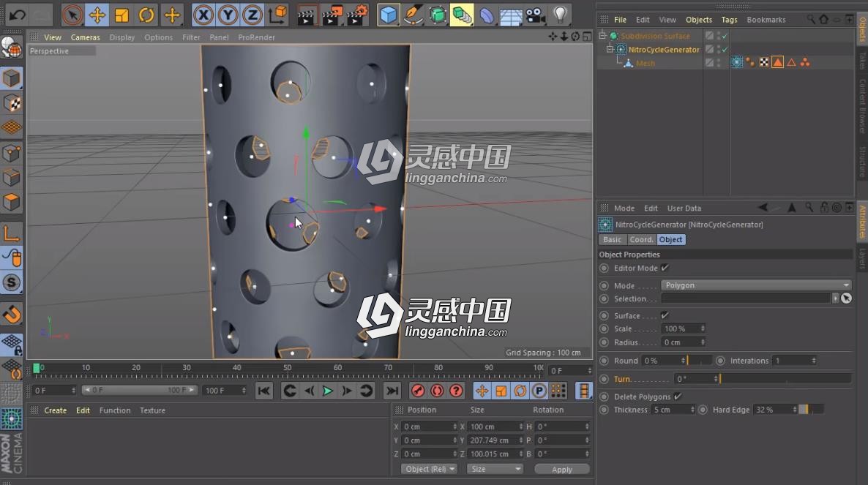Screen dimensions: 868x485
Task: Select the Mesh object row
Action: pos(645,63)
